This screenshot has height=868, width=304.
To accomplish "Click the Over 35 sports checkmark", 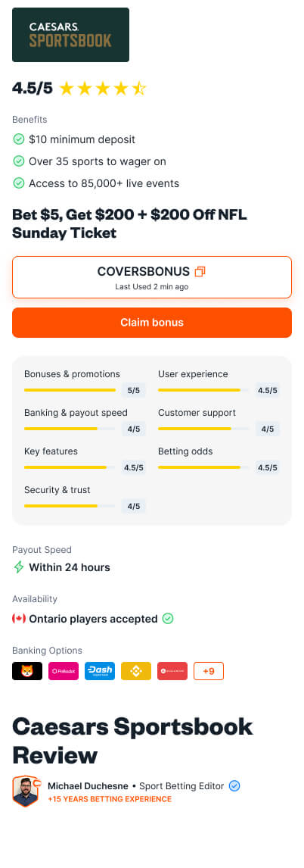I will 19,161.
